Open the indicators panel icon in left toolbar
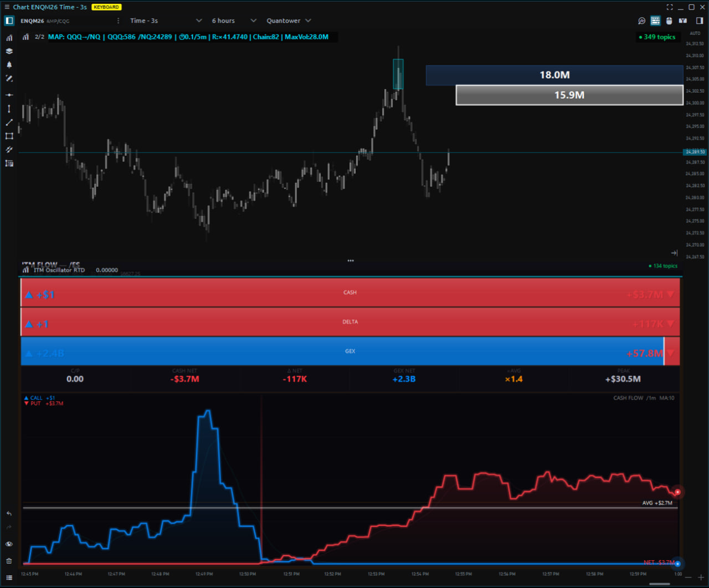Image resolution: width=709 pixels, height=588 pixels. (x=9, y=38)
